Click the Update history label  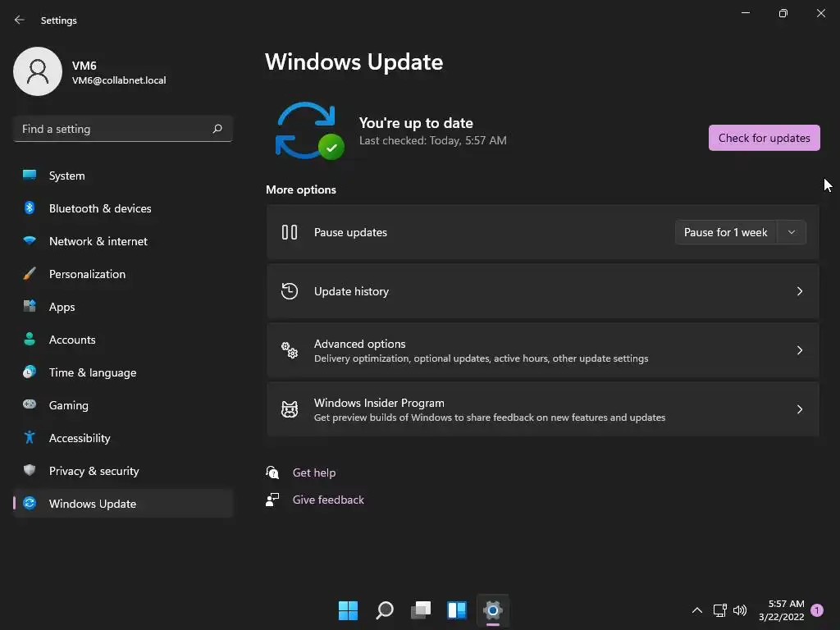pos(351,291)
